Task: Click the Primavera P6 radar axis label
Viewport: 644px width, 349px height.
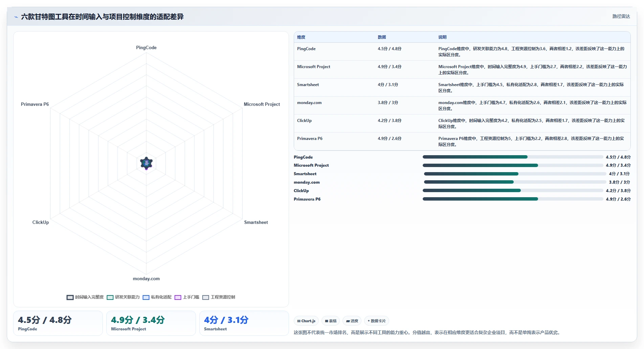Action: [x=35, y=104]
